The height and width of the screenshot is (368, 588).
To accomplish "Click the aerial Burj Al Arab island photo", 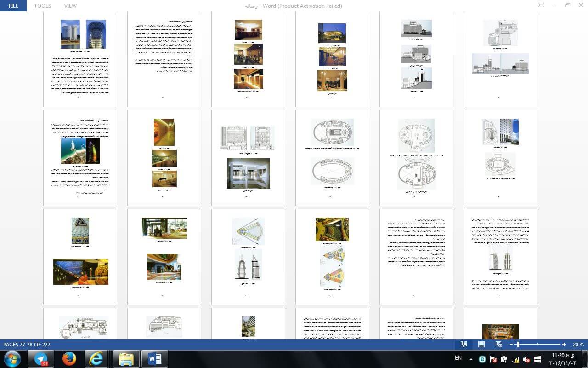I will tap(74, 151).
